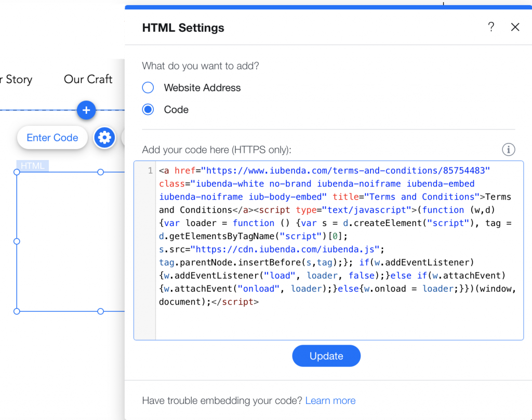Viewport: 532px width, 420px height.
Task: Expand the partially hidden button next to the gear
Action: point(121,137)
